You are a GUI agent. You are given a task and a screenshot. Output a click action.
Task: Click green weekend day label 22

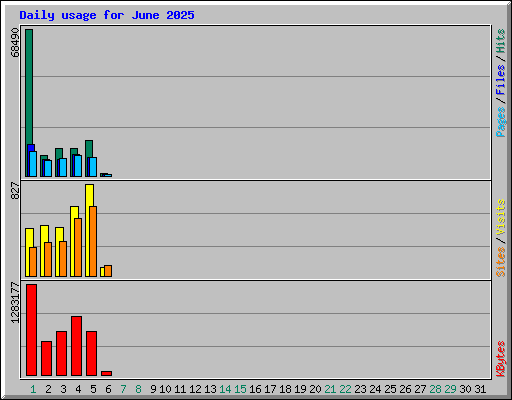click(x=345, y=389)
